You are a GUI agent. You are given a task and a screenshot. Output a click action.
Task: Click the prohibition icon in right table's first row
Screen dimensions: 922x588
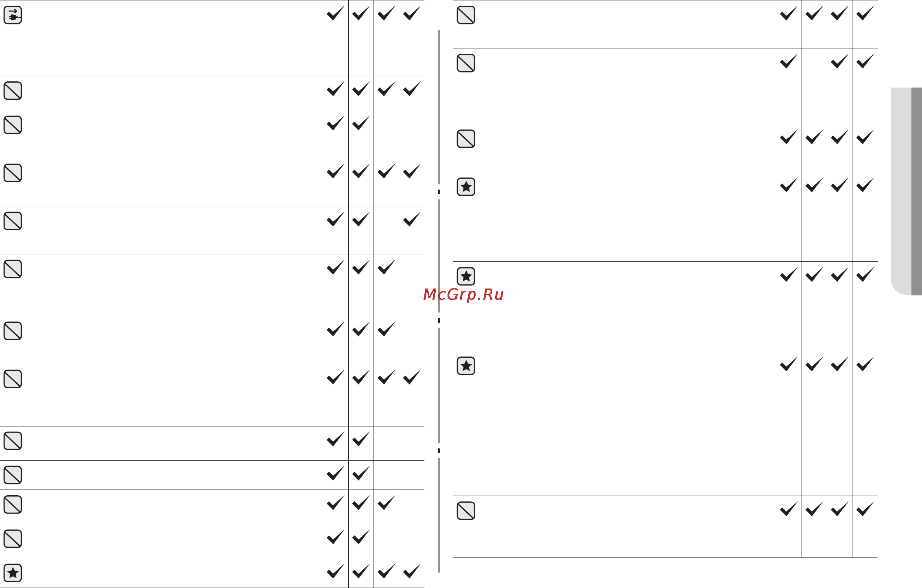tap(466, 15)
